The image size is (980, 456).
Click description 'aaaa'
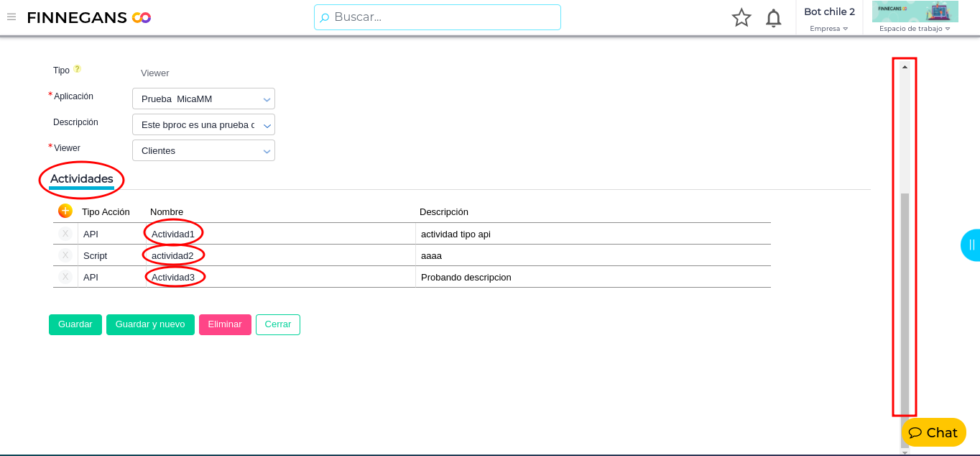[431, 255]
